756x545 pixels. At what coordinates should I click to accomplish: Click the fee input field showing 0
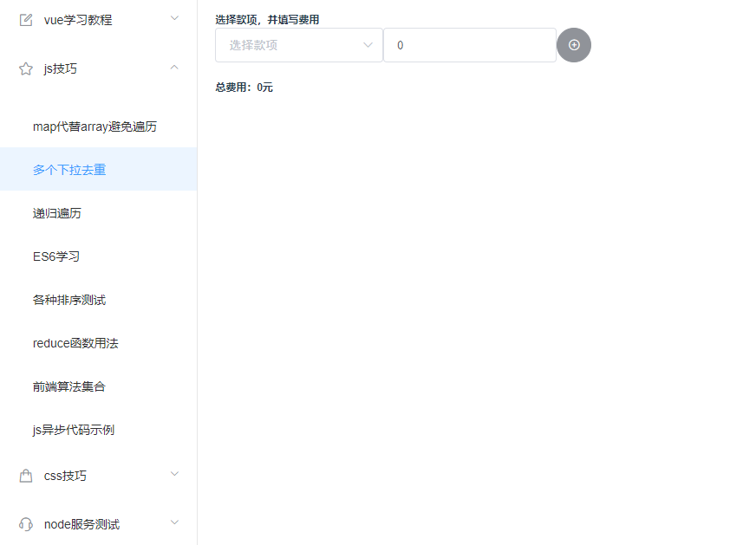click(469, 44)
